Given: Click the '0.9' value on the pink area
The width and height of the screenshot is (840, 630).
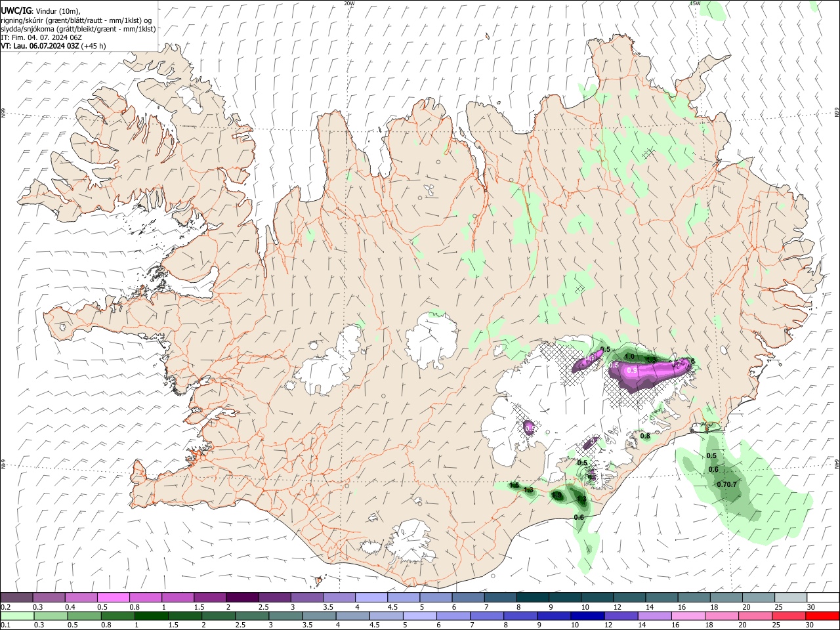Looking at the screenshot, I should pyautogui.click(x=632, y=370).
